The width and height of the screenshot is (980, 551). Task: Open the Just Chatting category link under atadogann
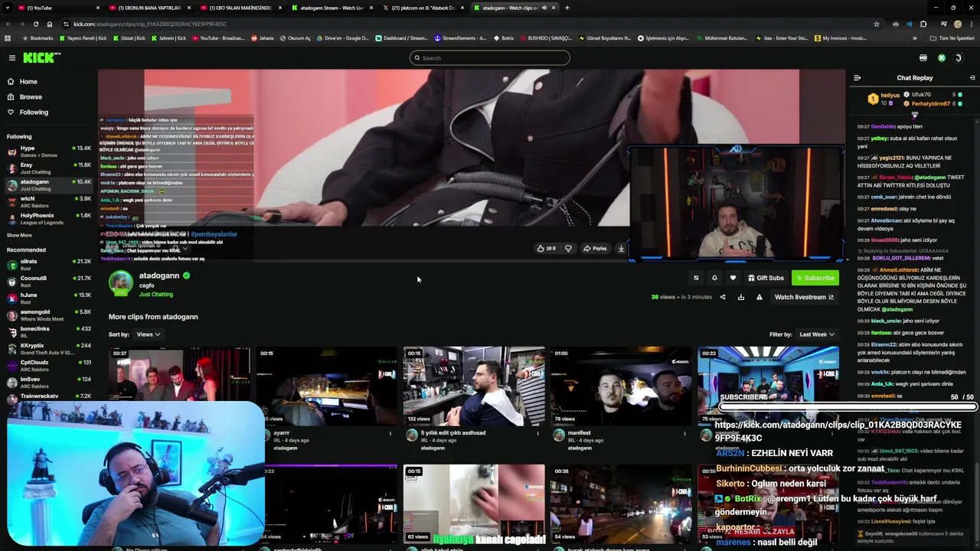coord(156,295)
